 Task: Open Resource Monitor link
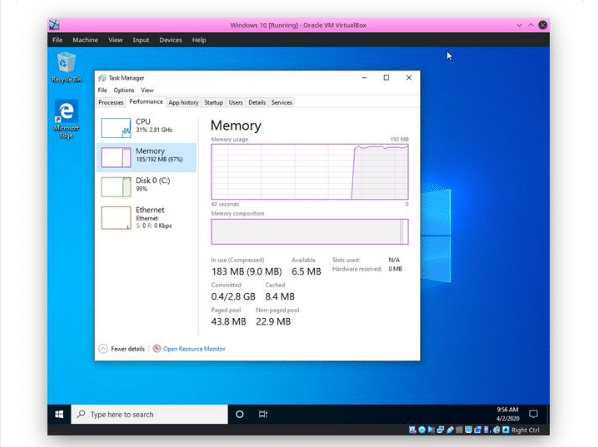click(194, 349)
